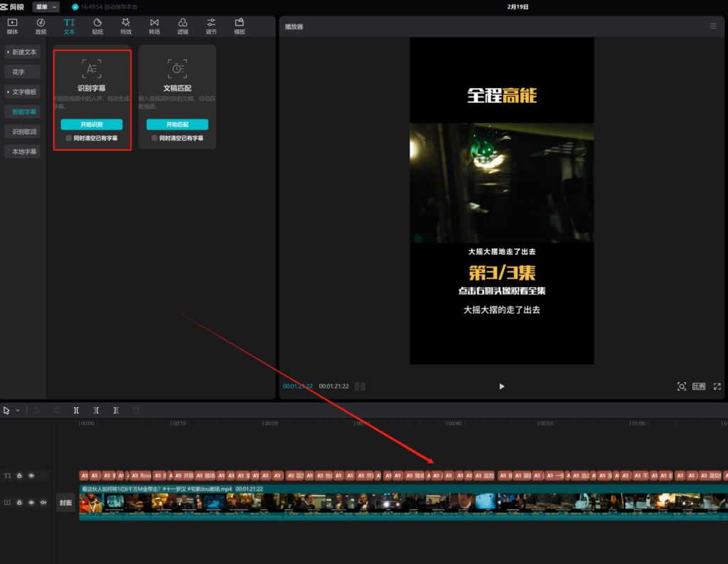This screenshot has height=564, width=728.
Task: Open the 贴纸 stickers panel
Action: [x=97, y=26]
